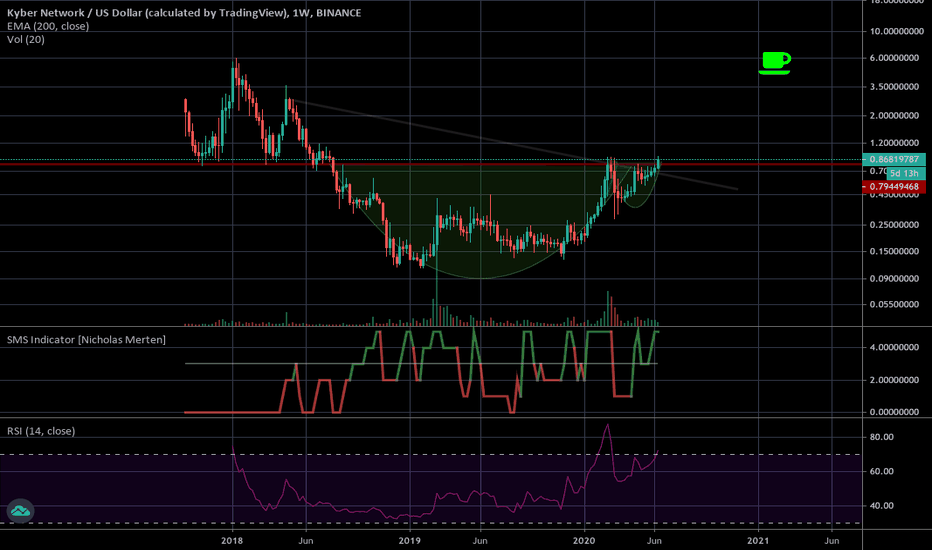Screen dimensions: 932x550
Task: Click the 0.15000000 price axis label
Action: (x=894, y=252)
